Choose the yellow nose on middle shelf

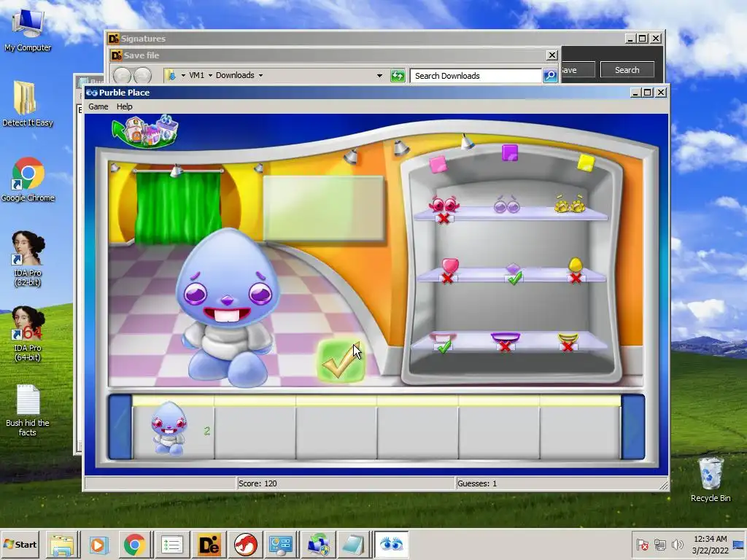(576, 264)
